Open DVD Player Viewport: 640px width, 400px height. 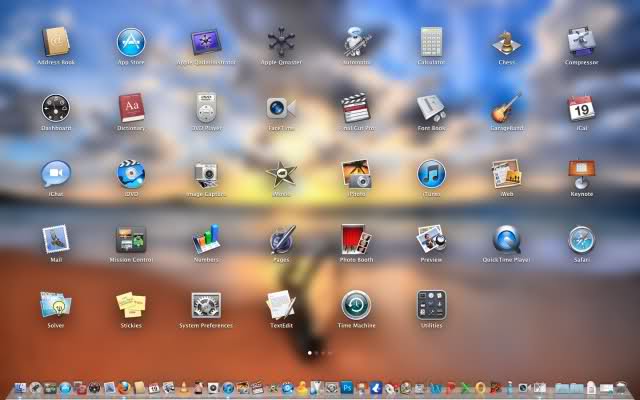206,107
